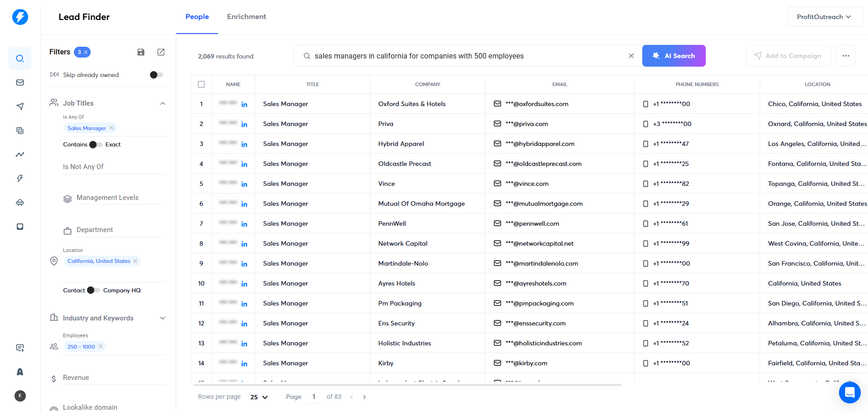This screenshot has width=868, height=412.
Task: Select the paper plane campaigns icon
Action: 19,106
